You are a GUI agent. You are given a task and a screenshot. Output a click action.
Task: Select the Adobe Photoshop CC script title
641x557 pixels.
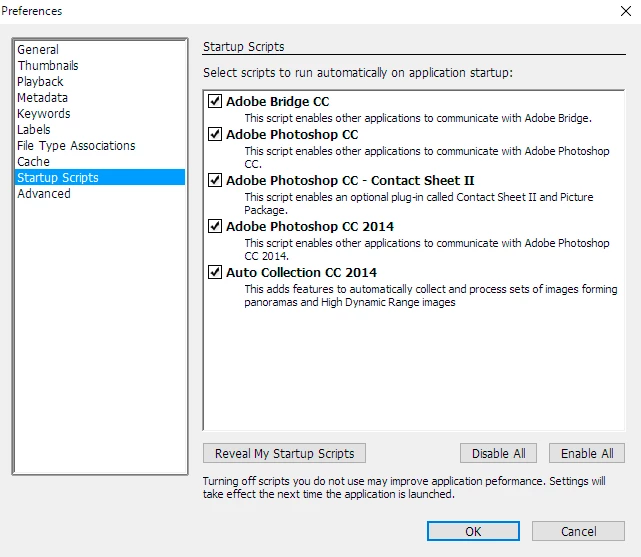[x=292, y=134]
